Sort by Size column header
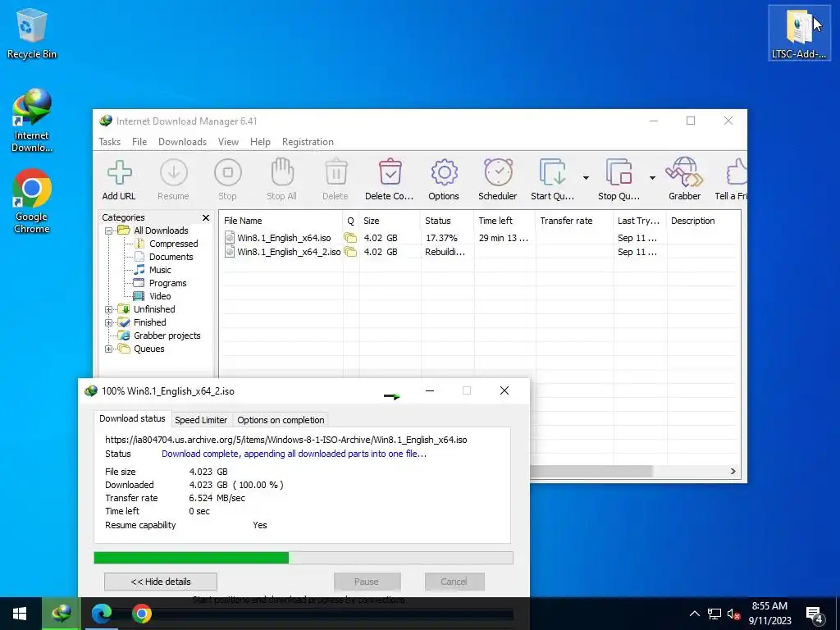The image size is (840, 630). pyautogui.click(x=390, y=221)
